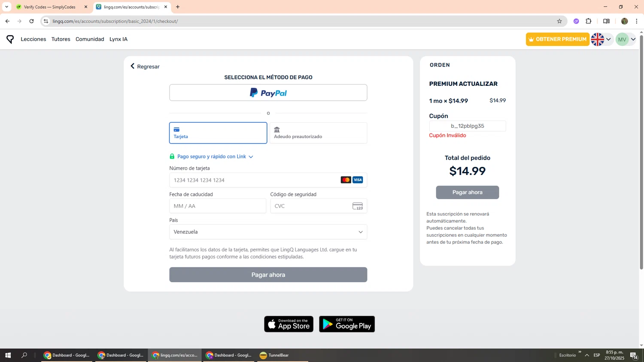Click the purple extension icon
This screenshot has width=644, height=362.
tap(576, 21)
